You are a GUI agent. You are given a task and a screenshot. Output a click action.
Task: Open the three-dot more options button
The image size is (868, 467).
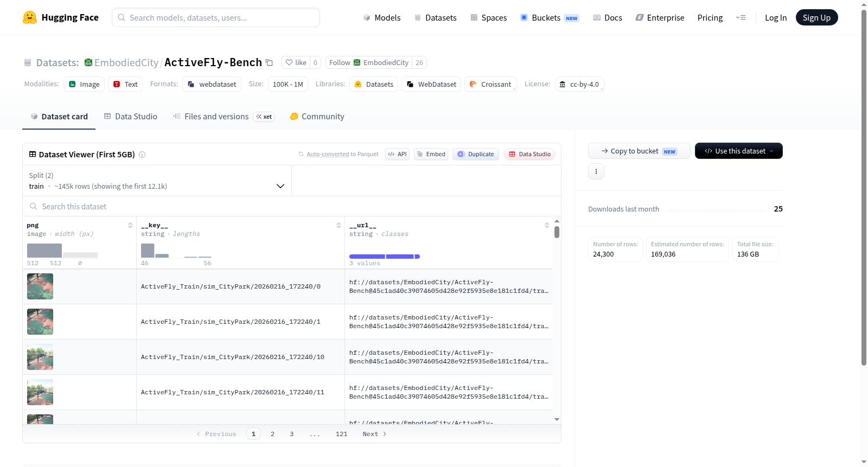pos(596,171)
